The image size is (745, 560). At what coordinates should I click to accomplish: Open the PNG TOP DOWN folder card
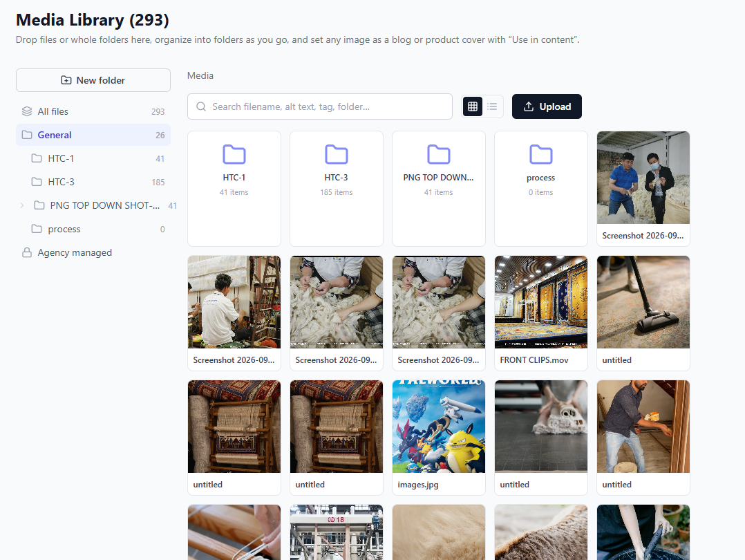(x=439, y=189)
